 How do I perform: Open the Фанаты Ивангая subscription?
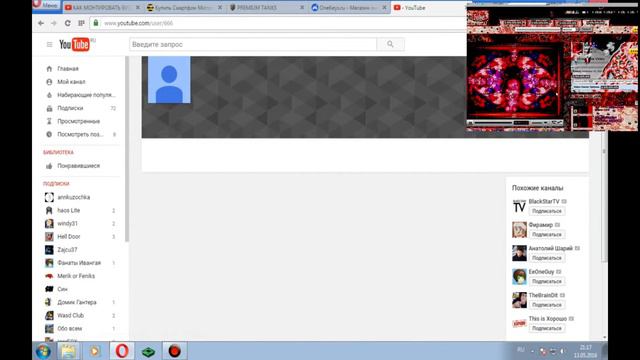point(81,263)
